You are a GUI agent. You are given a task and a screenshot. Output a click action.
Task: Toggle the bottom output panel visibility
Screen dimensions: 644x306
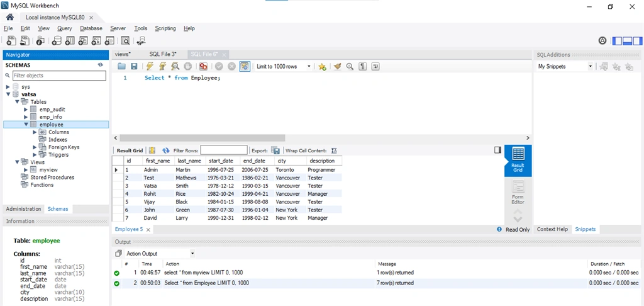coord(627,41)
